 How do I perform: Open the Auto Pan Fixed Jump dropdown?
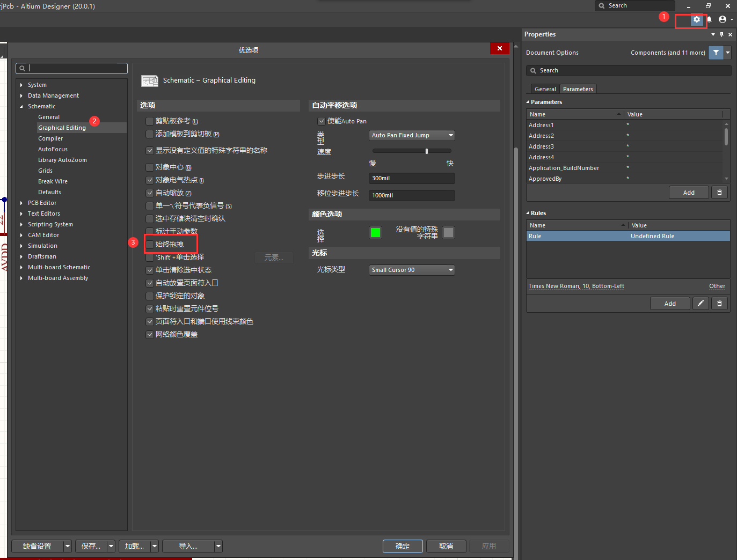click(x=412, y=136)
